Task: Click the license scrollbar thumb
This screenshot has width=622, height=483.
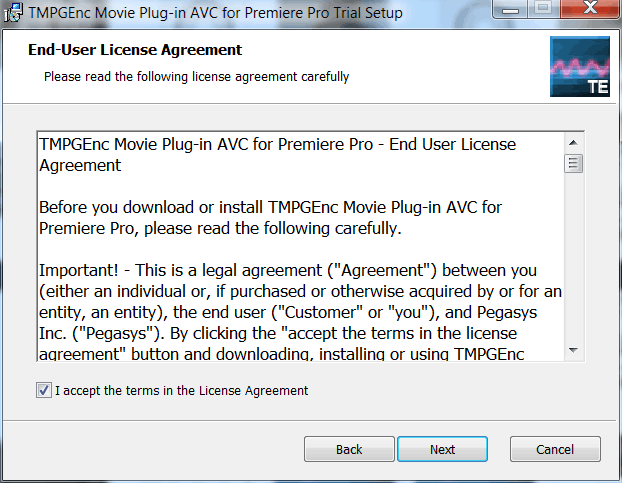Action: (573, 163)
